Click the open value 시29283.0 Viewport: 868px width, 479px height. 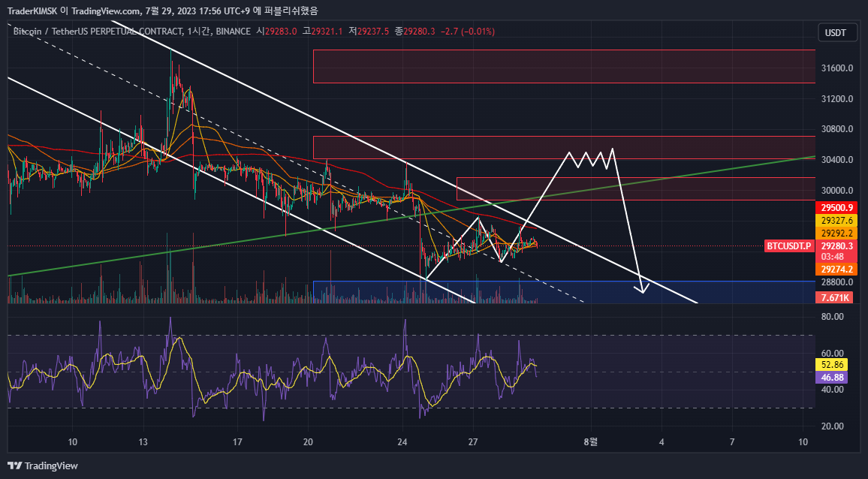click(x=277, y=32)
